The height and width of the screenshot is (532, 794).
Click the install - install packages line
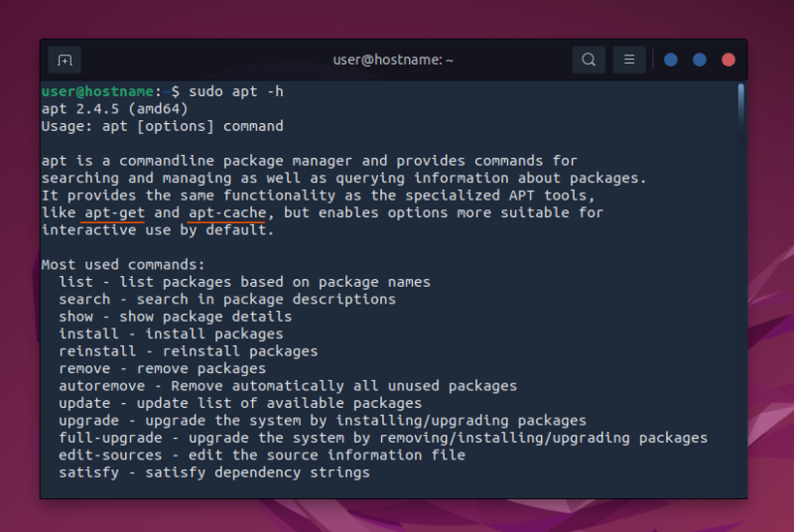[171, 334]
